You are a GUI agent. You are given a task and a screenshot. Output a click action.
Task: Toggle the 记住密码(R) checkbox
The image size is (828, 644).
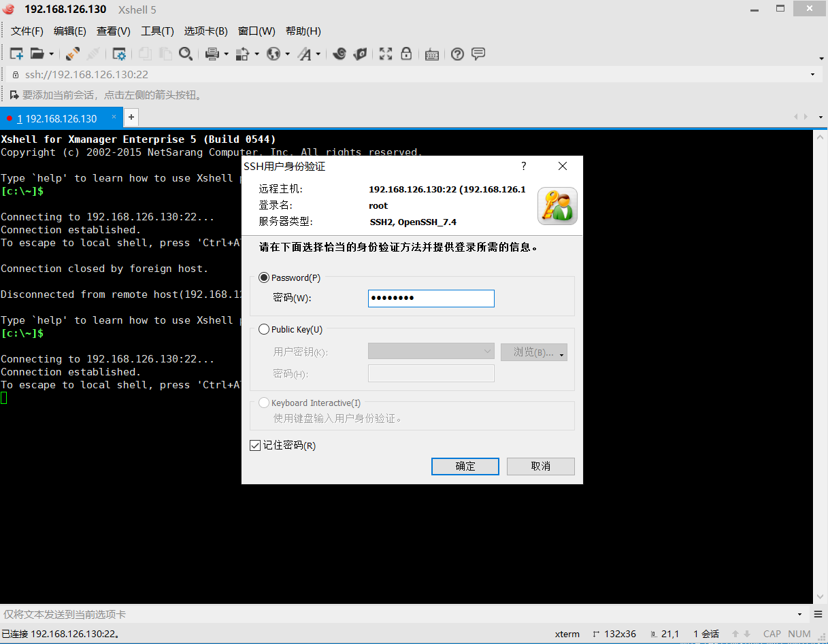(256, 445)
